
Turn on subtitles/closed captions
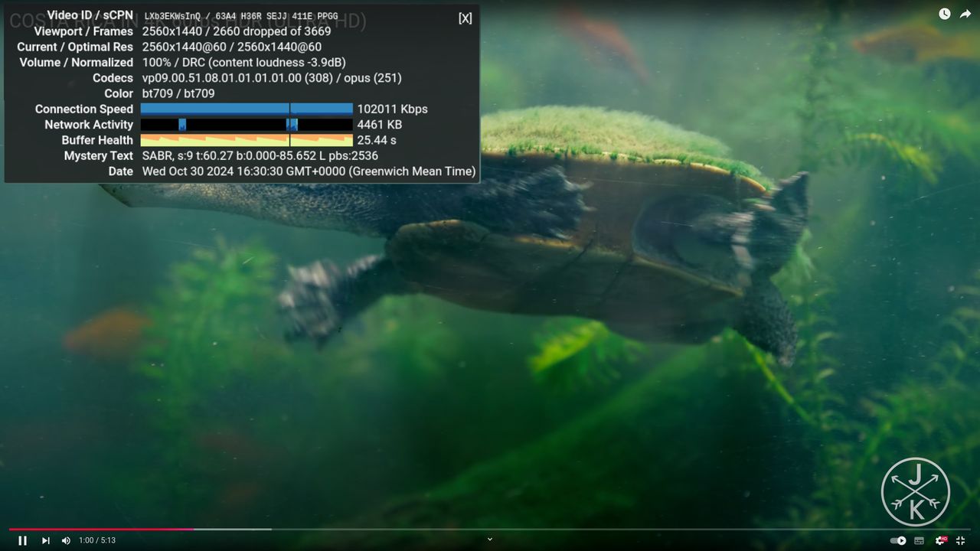tap(920, 540)
